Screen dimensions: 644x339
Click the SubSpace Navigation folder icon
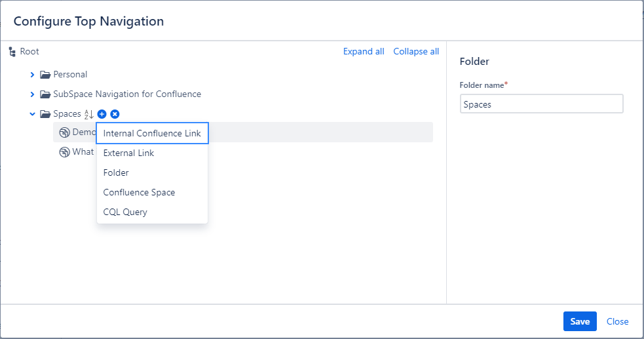click(x=45, y=94)
